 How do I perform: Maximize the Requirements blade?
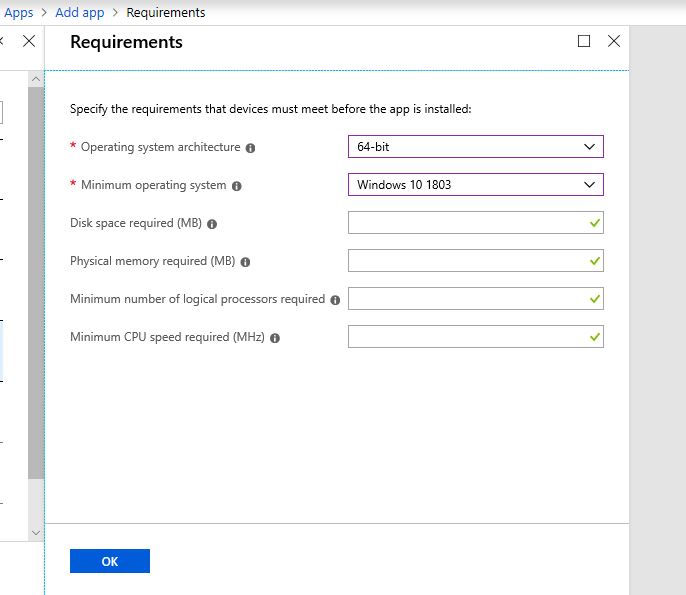click(x=584, y=41)
